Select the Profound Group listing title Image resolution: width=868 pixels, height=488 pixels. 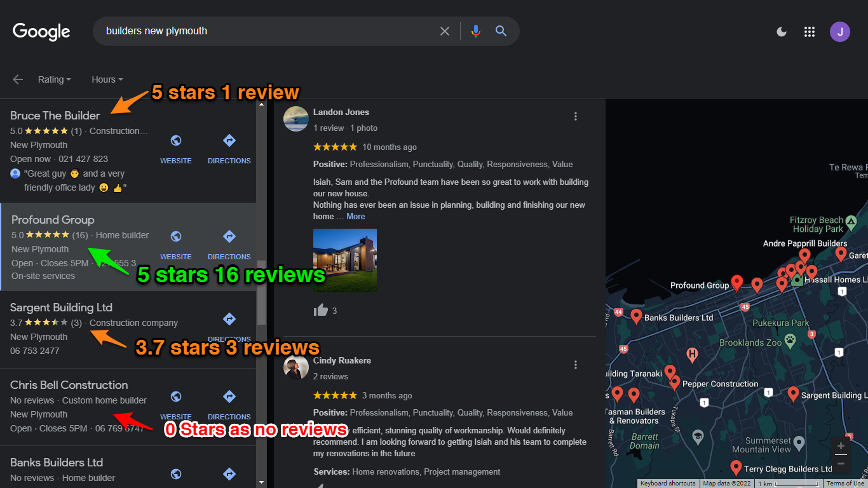[53, 220]
